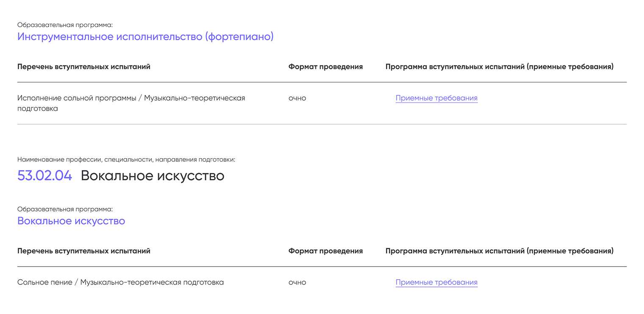Click Исполнение сольной программы exam entry
Image resolution: width=644 pixels, height=314 pixels.
pyautogui.click(x=131, y=103)
